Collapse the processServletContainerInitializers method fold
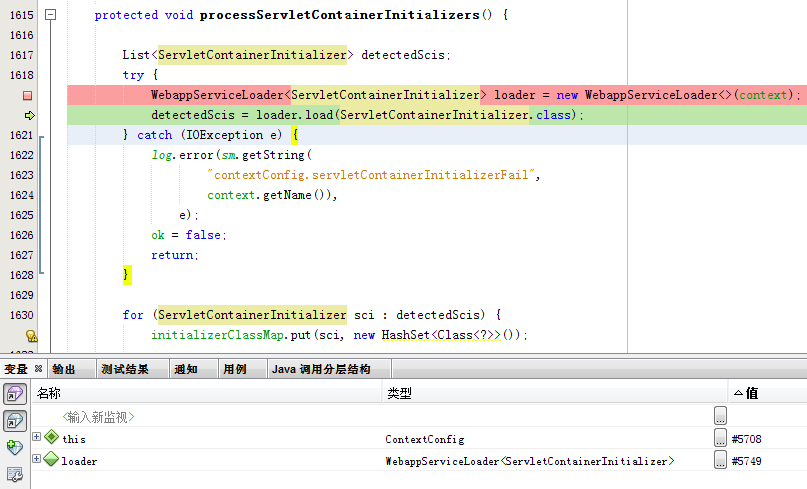This screenshot has height=489, width=807. pyautogui.click(x=50, y=14)
